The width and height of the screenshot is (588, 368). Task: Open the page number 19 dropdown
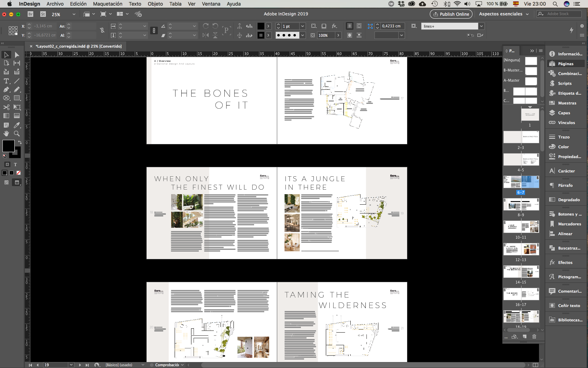tap(71, 365)
